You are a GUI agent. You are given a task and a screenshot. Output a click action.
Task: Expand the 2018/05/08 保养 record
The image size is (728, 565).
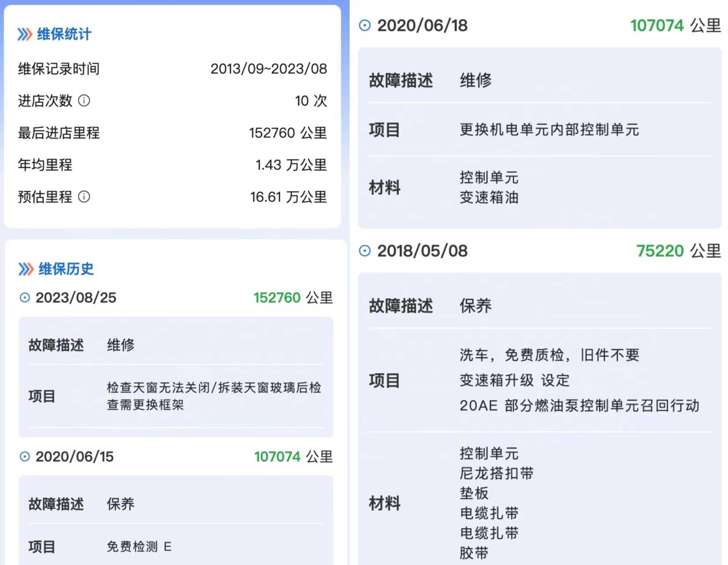pyautogui.click(x=422, y=251)
